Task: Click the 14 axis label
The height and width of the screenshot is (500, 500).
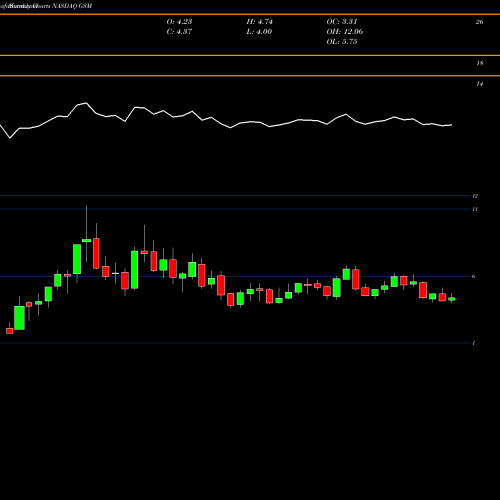Action: point(479,84)
